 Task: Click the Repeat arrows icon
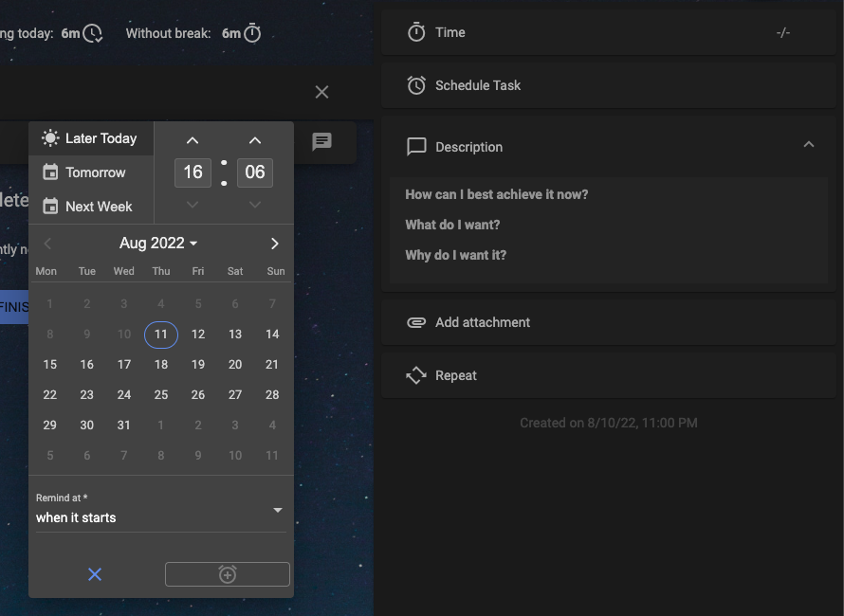click(x=416, y=374)
